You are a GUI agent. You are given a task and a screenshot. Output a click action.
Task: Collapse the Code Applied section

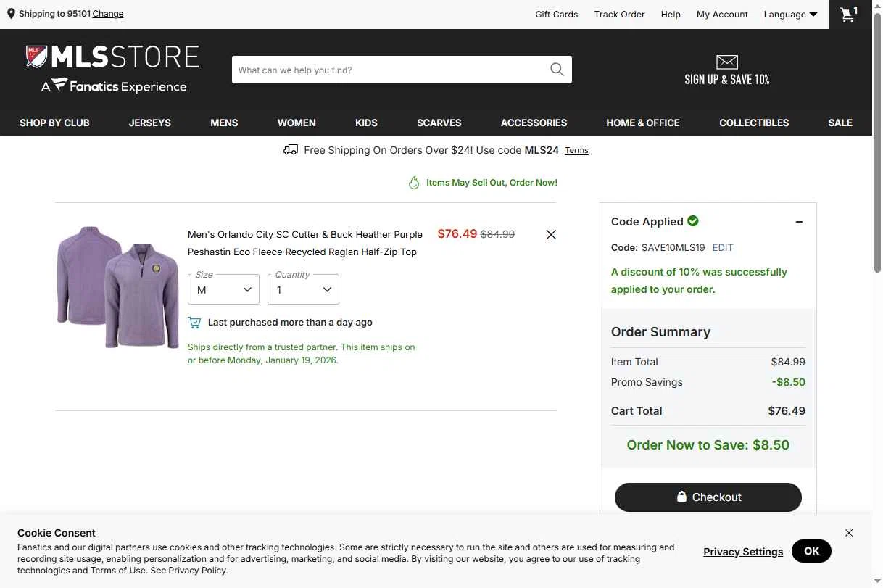click(x=799, y=222)
